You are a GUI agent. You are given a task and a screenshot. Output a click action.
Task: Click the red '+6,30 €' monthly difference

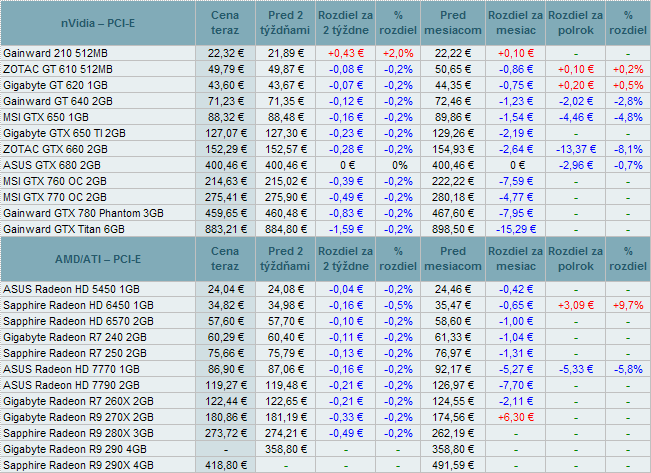pos(516,417)
